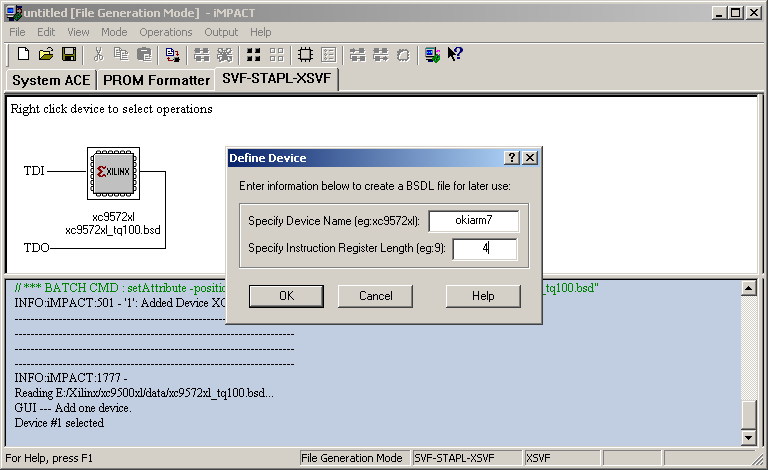Open the View menu
This screenshot has height=470, width=768.
tap(78, 32)
